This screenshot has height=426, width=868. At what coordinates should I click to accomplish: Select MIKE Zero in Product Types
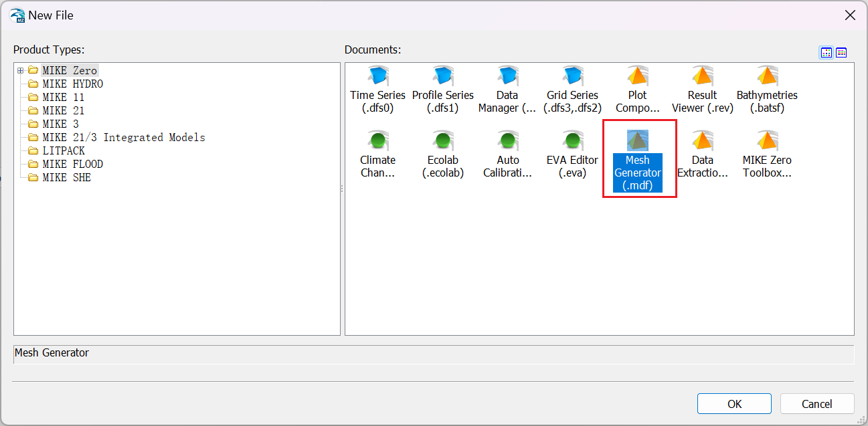pyautogui.click(x=70, y=70)
